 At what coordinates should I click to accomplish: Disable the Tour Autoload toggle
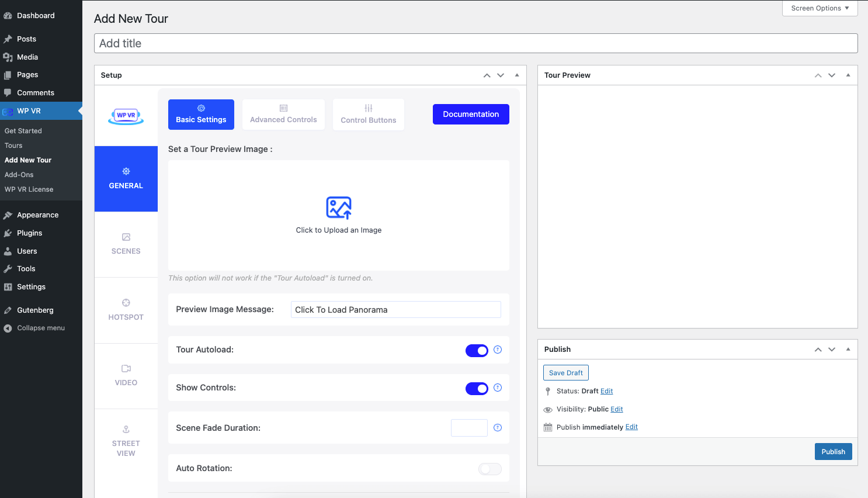(x=477, y=351)
